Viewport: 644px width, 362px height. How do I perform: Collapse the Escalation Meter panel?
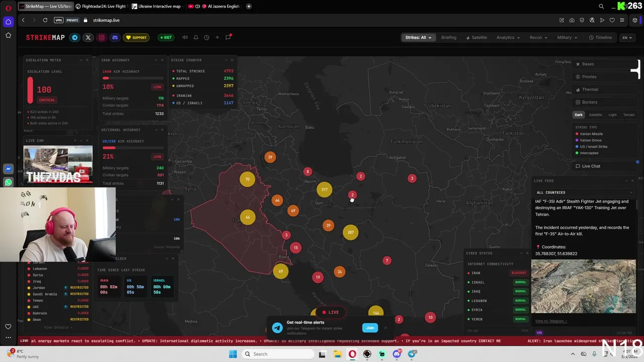(x=81, y=60)
